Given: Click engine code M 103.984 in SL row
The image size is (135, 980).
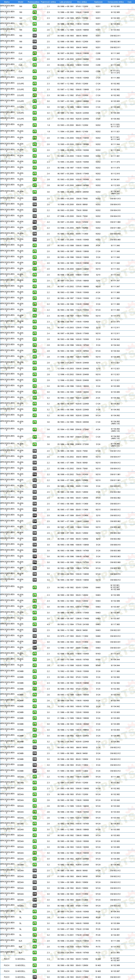Looking at the screenshot, I should tap(115, 923).
